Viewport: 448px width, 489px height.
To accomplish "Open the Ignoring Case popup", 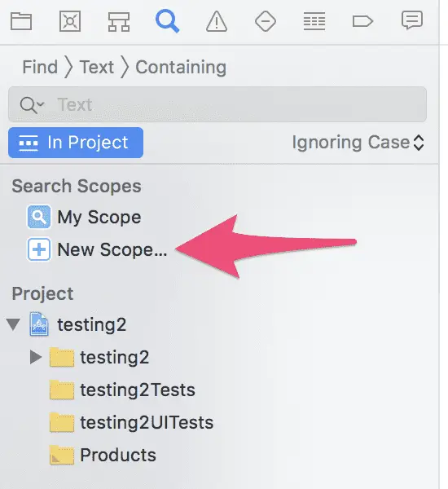I will point(358,143).
